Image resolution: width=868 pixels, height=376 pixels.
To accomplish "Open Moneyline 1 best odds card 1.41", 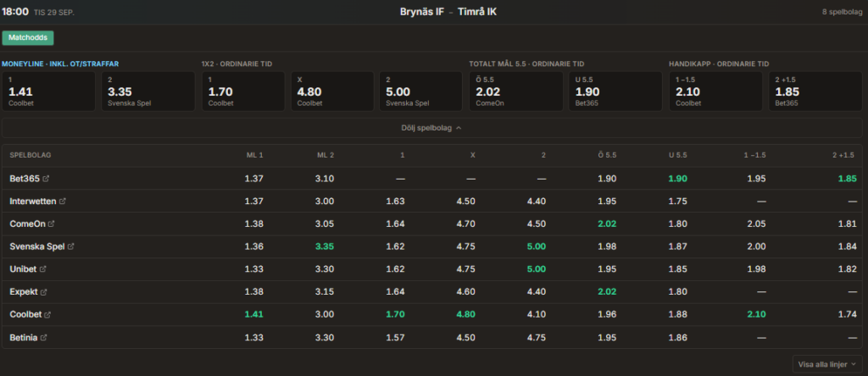I will (x=48, y=91).
